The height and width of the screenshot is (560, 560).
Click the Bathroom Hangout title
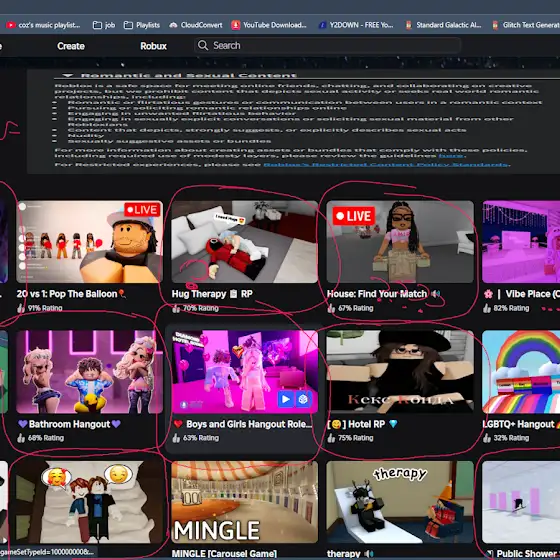69,424
